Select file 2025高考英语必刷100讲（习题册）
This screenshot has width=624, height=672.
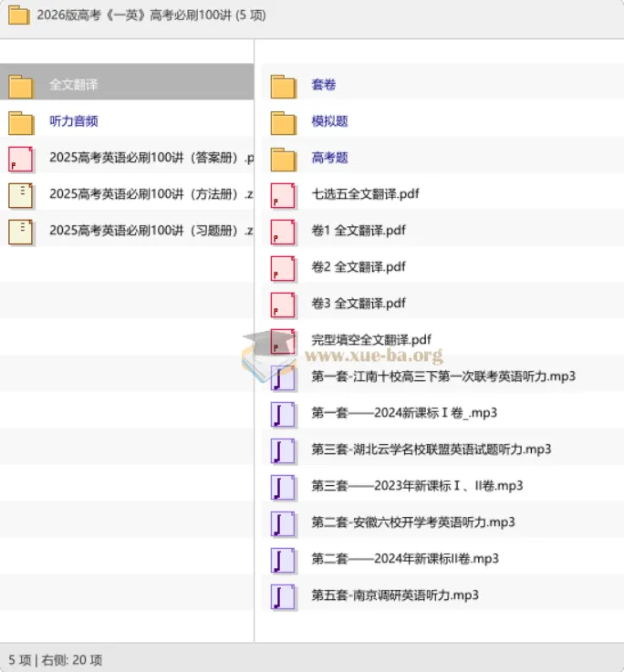click(x=151, y=230)
